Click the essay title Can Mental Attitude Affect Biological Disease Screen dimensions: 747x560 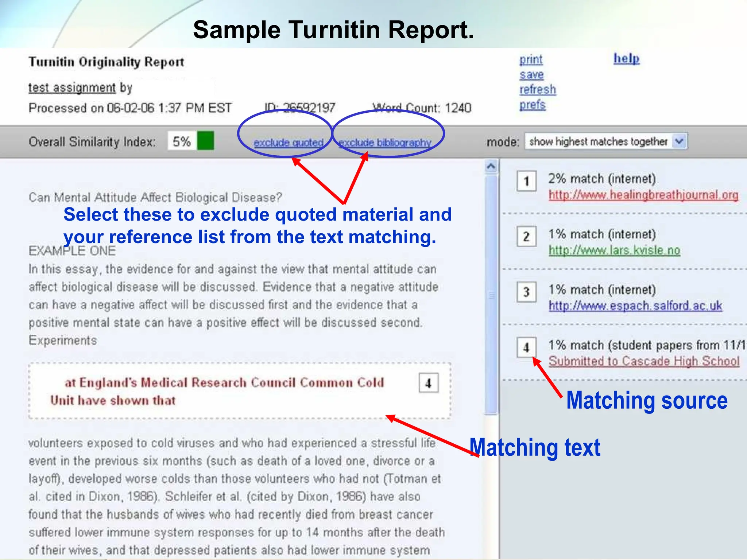[x=155, y=197]
